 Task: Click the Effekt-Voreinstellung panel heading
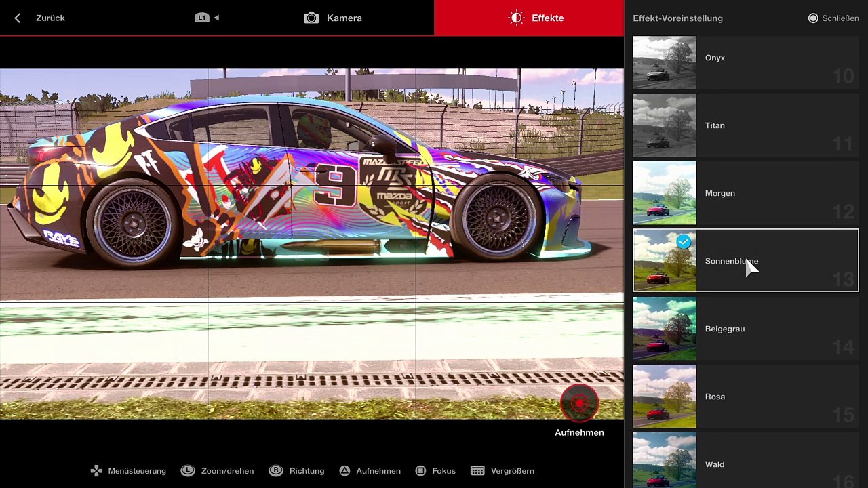[677, 18]
